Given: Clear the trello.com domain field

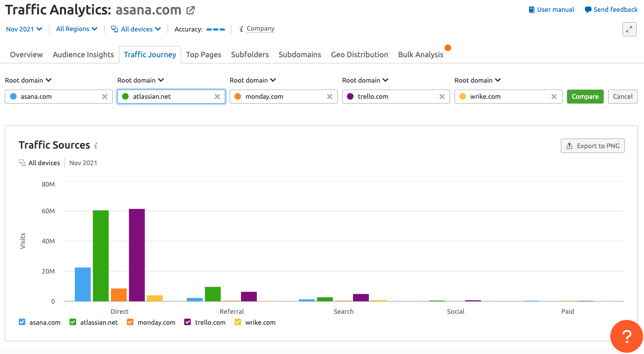Looking at the screenshot, I should [x=442, y=97].
